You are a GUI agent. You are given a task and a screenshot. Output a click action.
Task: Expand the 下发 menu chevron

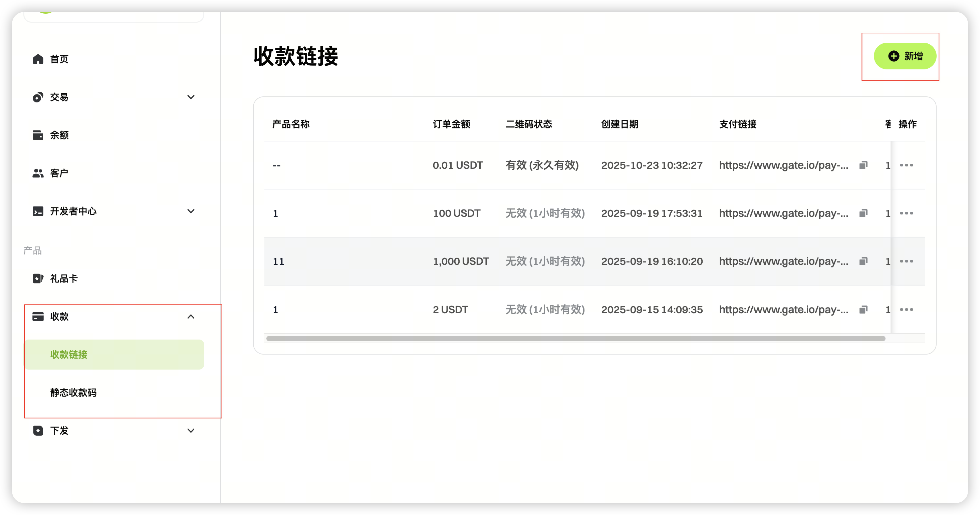[x=191, y=431]
